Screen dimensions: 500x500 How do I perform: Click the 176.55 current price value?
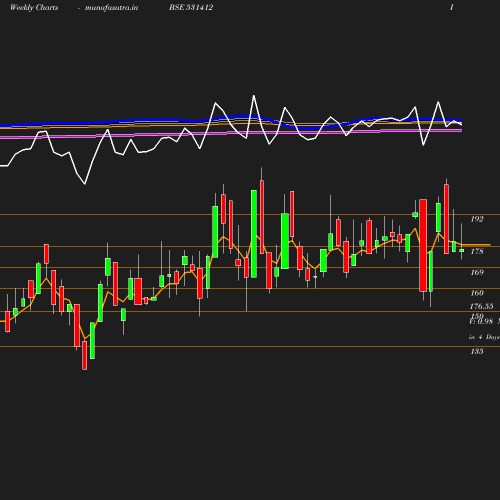pos(481,306)
